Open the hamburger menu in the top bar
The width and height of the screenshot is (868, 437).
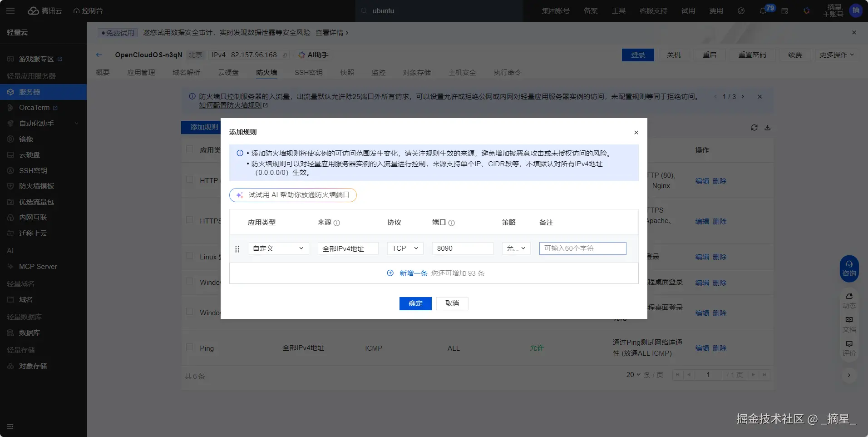pos(10,11)
